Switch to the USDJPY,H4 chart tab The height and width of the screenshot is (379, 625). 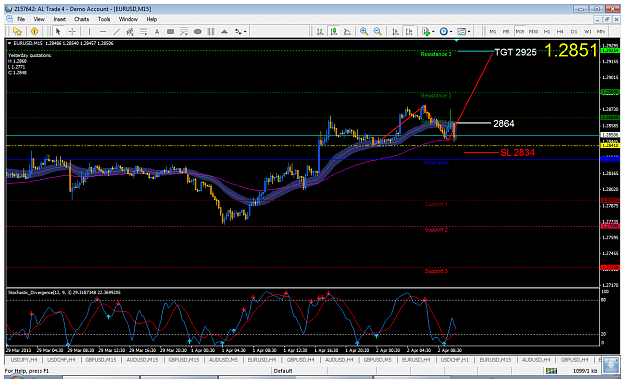24,359
